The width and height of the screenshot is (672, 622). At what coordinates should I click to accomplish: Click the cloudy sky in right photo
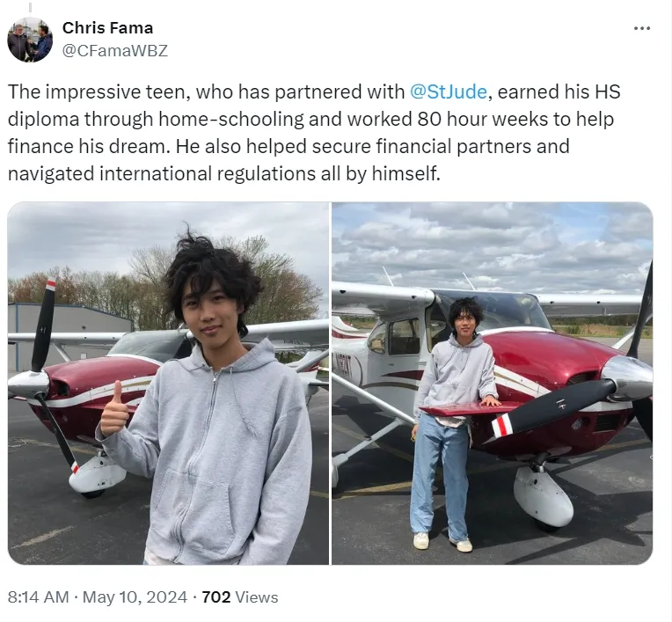tap(492, 245)
